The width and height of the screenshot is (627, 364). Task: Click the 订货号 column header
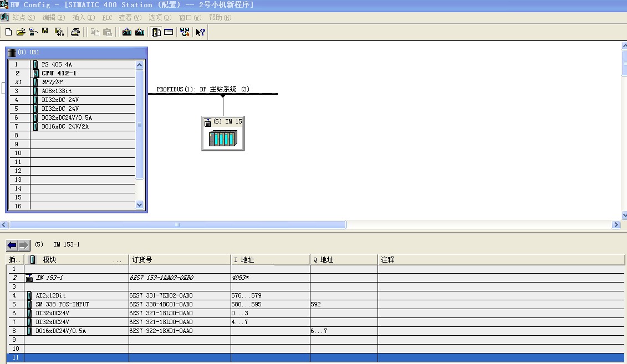coord(180,260)
